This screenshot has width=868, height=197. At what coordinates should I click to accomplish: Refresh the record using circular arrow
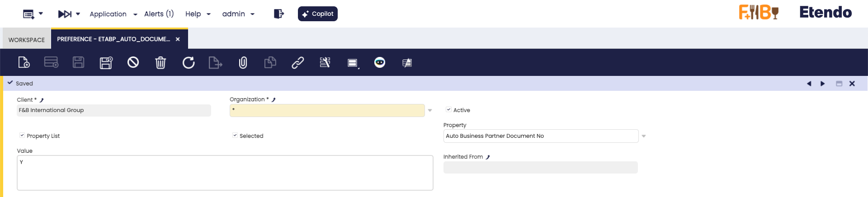pyautogui.click(x=188, y=62)
